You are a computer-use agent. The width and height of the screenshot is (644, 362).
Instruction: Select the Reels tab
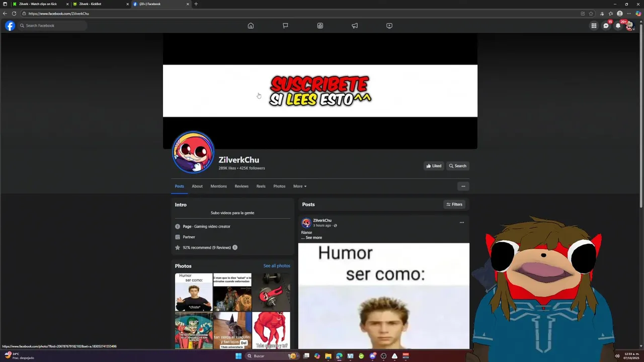click(261, 186)
